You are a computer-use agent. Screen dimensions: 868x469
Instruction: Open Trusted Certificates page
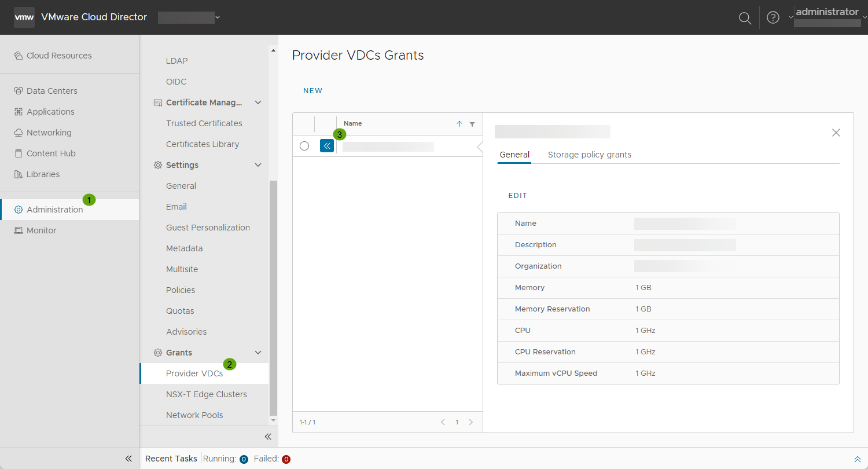pyautogui.click(x=204, y=123)
